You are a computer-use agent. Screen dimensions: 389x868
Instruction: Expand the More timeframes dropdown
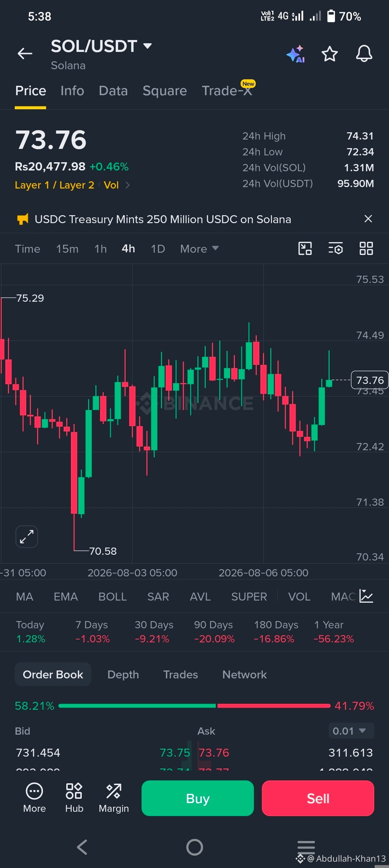(x=200, y=249)
